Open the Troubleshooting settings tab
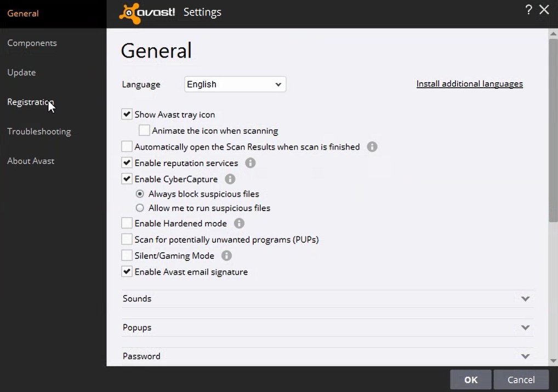This screenshot has width=558, height=392. coord(39,132)
